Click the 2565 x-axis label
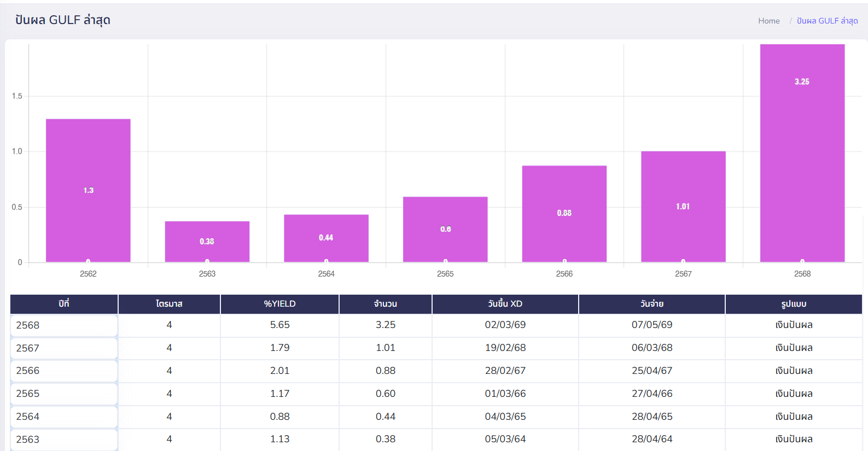868x451 pixels. 445,274
